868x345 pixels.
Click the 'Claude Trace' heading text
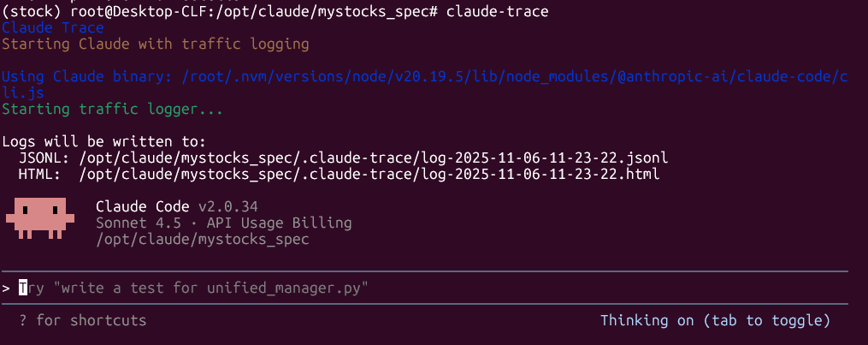(x=53, y=27)
